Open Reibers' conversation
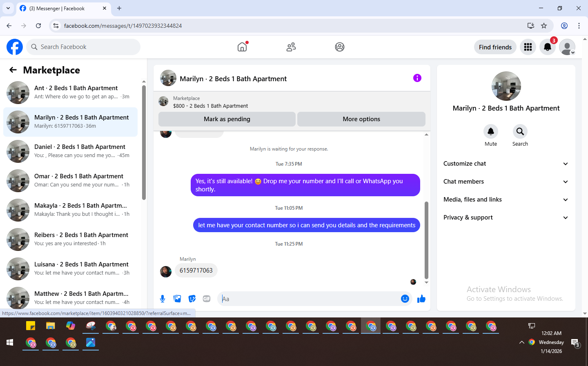This screenshot has height=366, width=588. 70,240
